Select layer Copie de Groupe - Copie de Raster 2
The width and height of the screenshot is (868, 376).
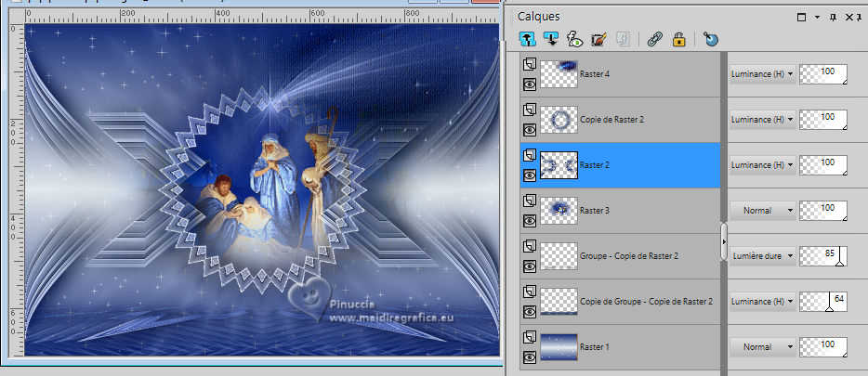tap(646, 302)
